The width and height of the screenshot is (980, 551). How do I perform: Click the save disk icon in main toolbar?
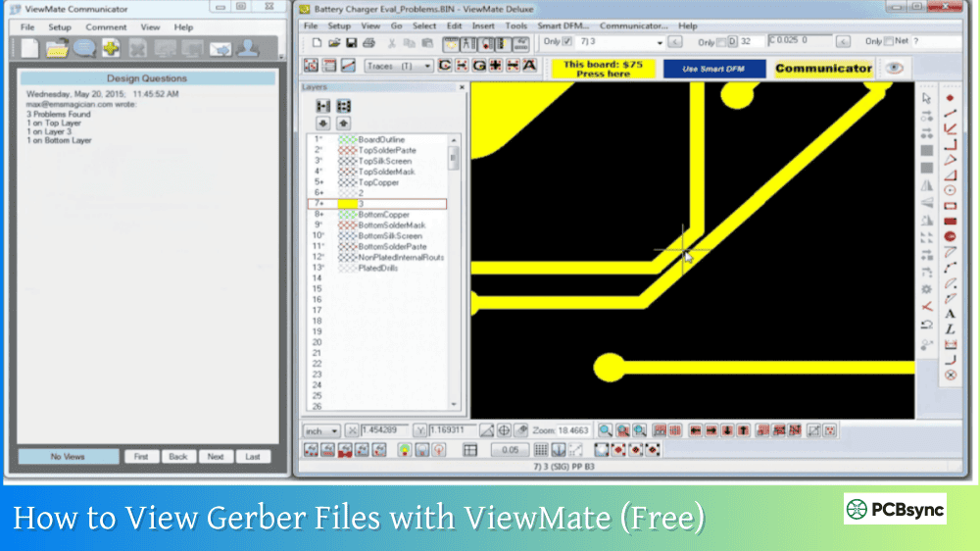[x=352, y=43]
